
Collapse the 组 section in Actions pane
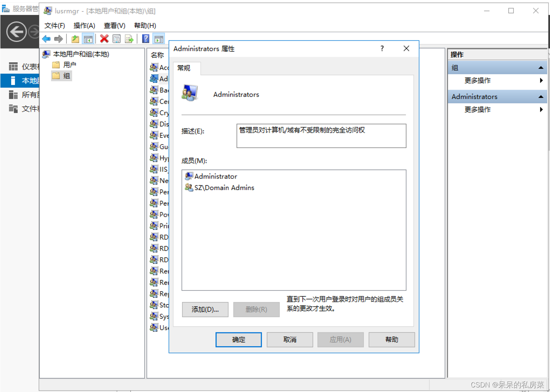541,68
